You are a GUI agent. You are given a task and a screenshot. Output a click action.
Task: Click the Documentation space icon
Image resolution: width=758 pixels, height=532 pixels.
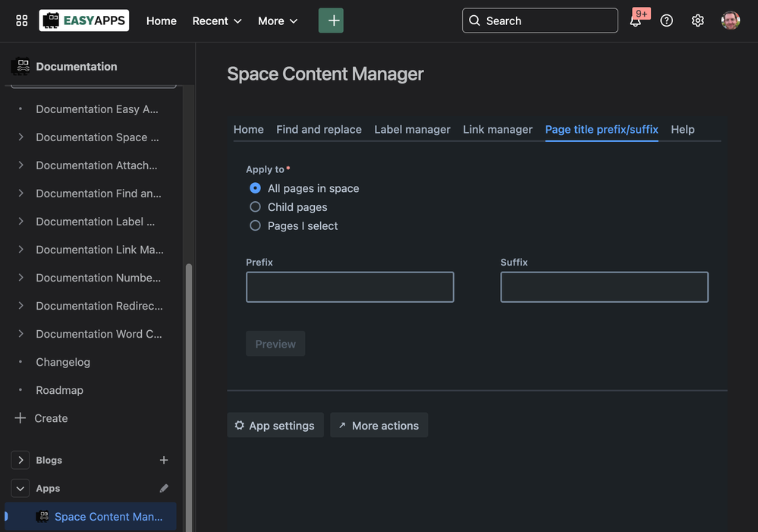(20, 66)
